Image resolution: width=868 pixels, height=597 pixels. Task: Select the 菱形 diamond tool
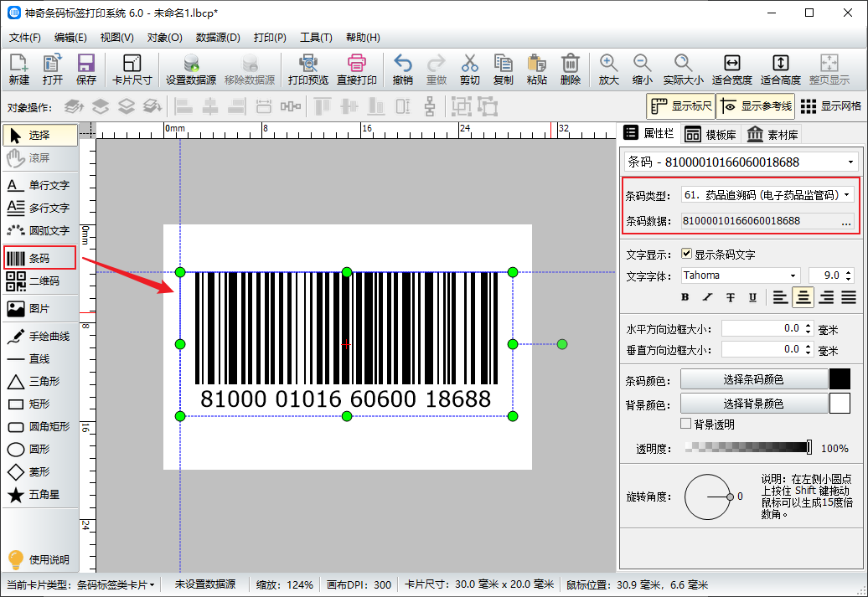pyautogui.click(x=40, y=472)
